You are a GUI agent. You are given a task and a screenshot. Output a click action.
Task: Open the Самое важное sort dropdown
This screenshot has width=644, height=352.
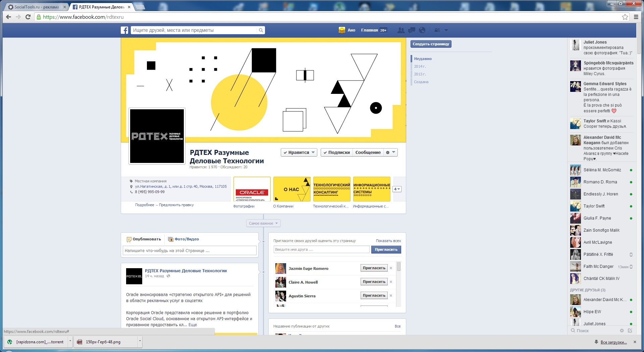pyautogui.click(x=263, y=223)
